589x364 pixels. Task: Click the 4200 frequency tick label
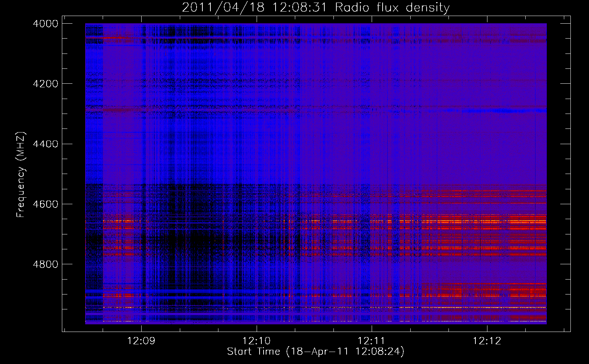click(x=46, y=84)
